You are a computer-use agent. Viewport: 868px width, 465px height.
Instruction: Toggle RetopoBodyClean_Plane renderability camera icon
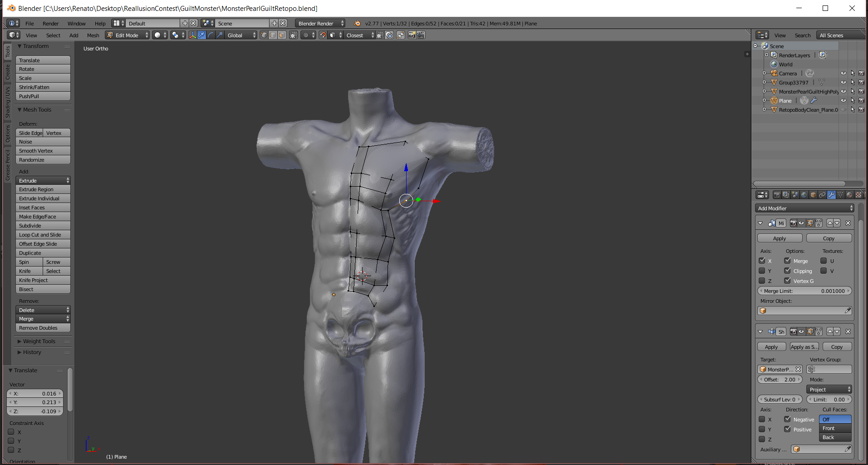(861, 109)
